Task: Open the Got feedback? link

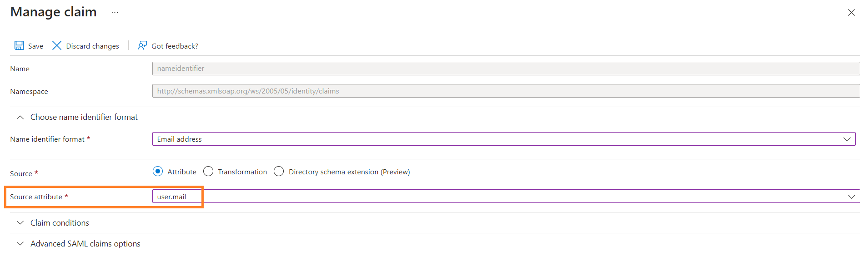Action: pyautogui.click(x=175, y=46)
